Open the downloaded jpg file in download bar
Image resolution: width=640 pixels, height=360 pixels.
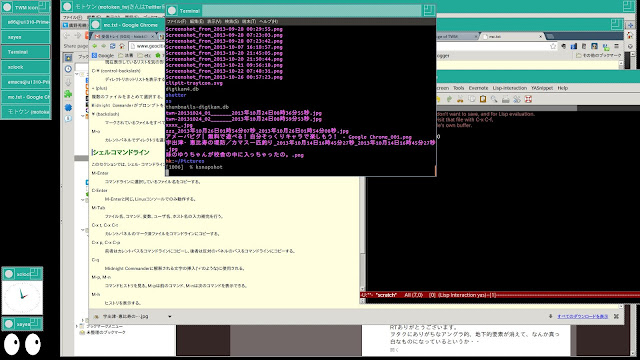click(x=122, y=316)
